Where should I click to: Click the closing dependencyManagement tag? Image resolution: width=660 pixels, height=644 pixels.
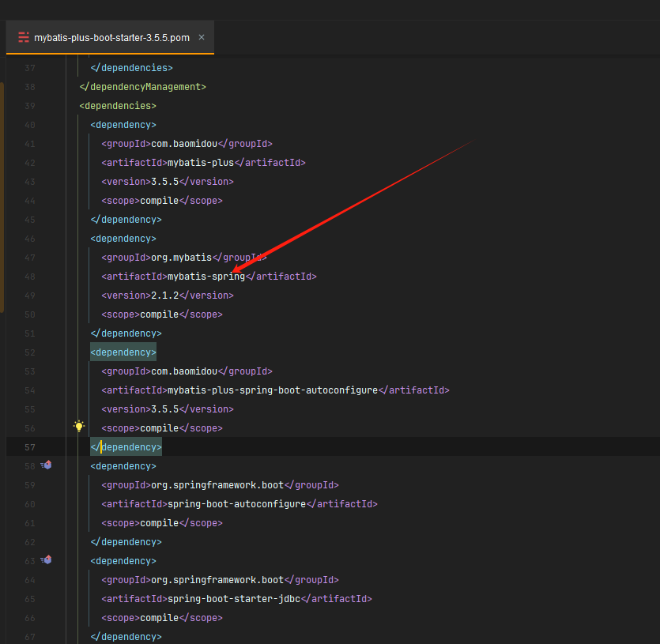[x=142, y=87]
